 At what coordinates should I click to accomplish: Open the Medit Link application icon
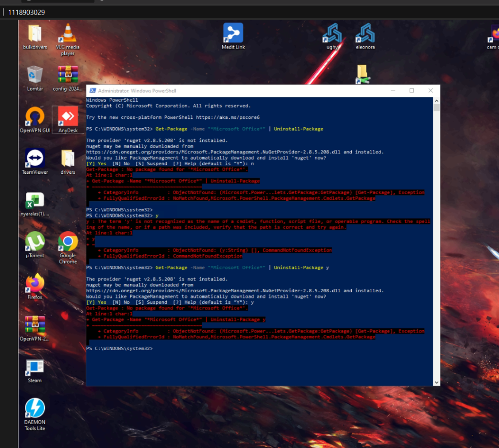coord(233,34)
